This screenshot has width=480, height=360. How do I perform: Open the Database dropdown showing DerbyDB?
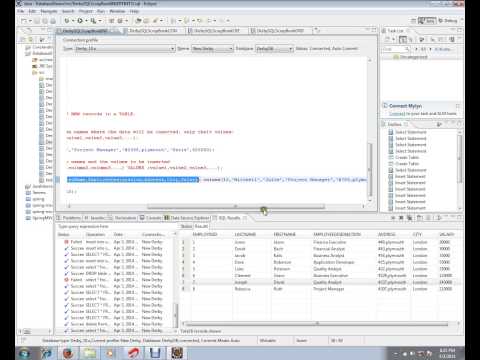[274, 49]
